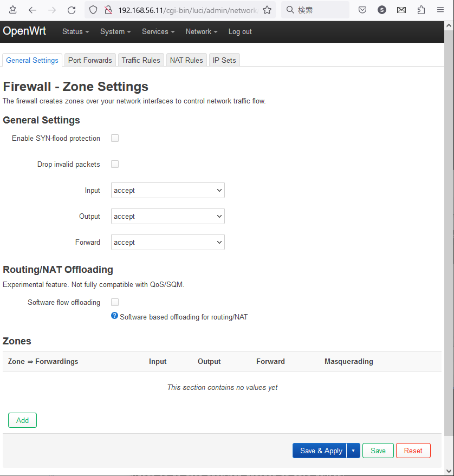The width and height of the screenshot is (454, 476).
Task: Open the Network menu
Action: pos(201,31)
